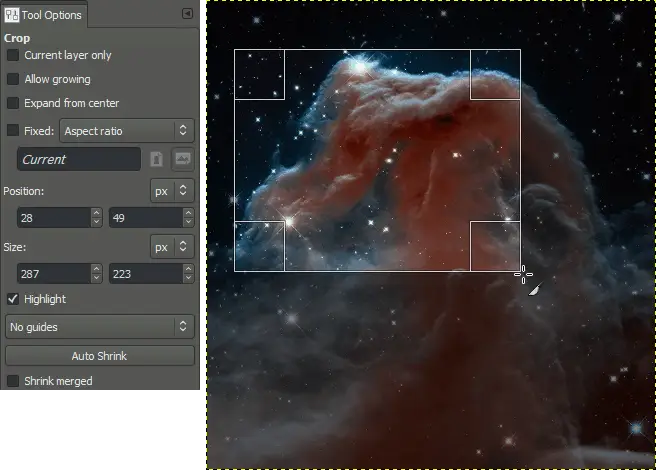656x470 pixels.
Task: Click top-right crop corner handle
Action: 495,74
